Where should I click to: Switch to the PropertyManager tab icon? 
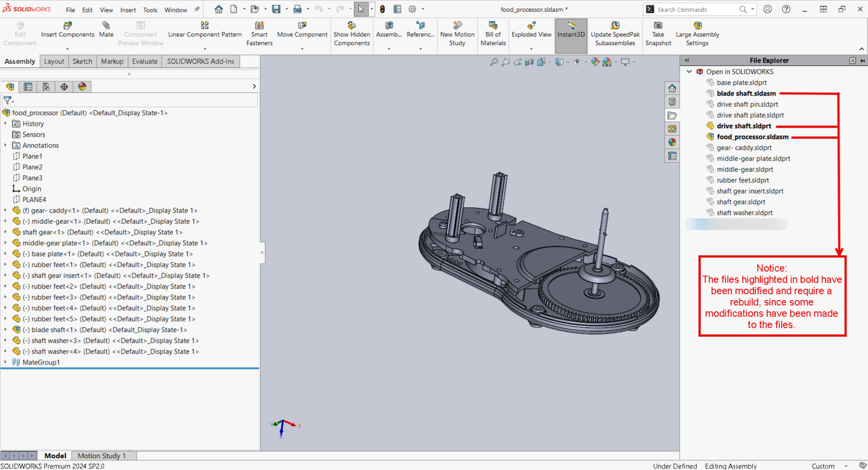click(28, 86)
